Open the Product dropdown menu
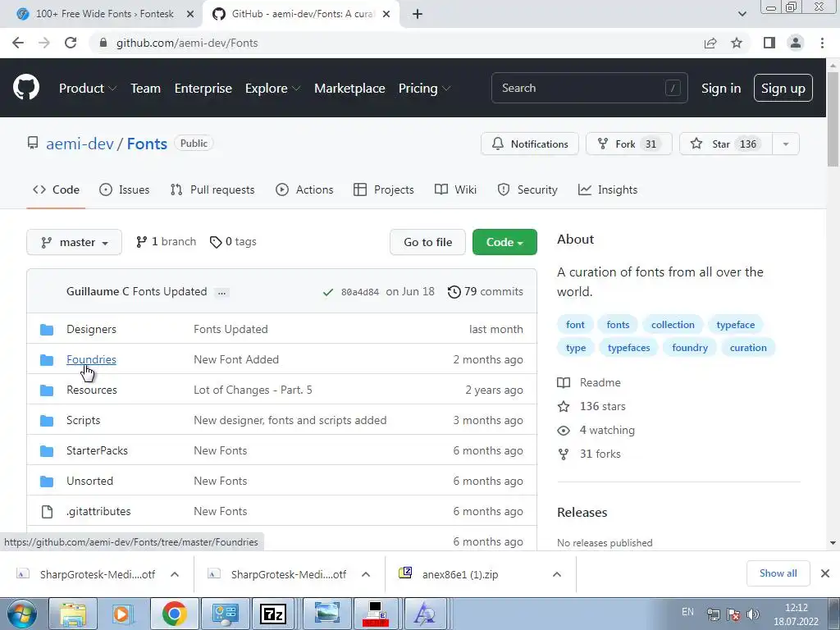Viewport: 840px width, 630px height. click(x=87, y=89)
